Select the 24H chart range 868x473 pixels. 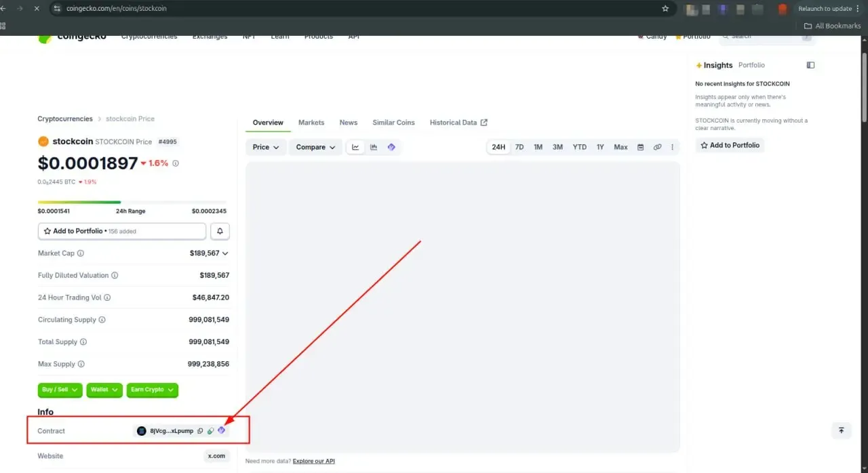[498, 147]
